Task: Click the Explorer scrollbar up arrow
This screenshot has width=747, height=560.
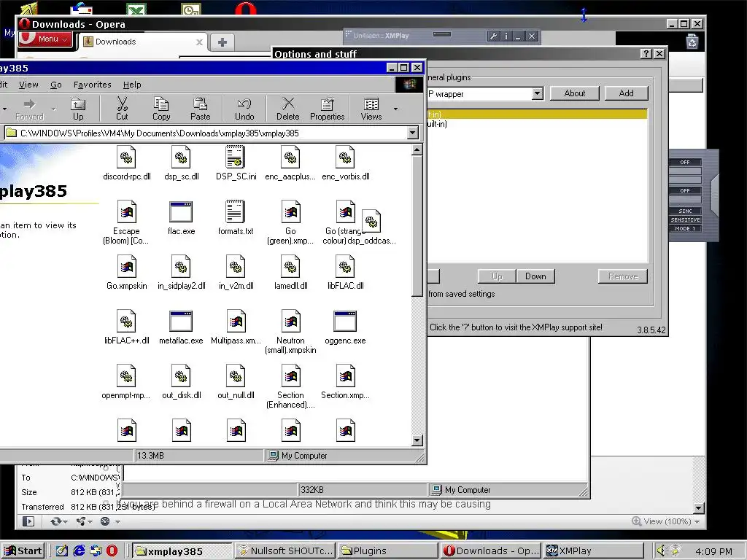Action: 417,150
